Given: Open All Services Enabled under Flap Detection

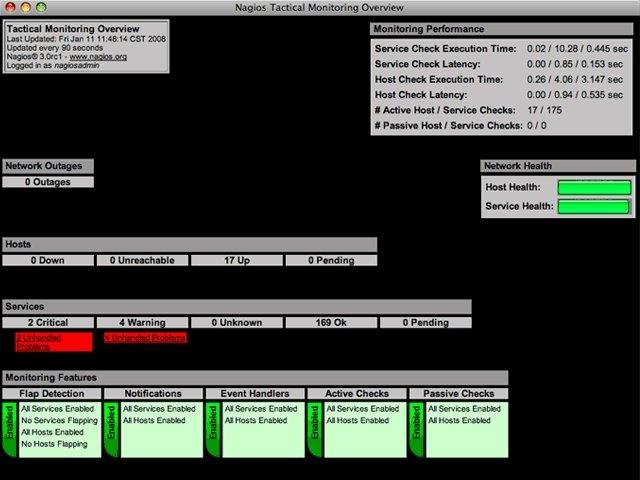Looking at the screenshot, I should point(58,409).
